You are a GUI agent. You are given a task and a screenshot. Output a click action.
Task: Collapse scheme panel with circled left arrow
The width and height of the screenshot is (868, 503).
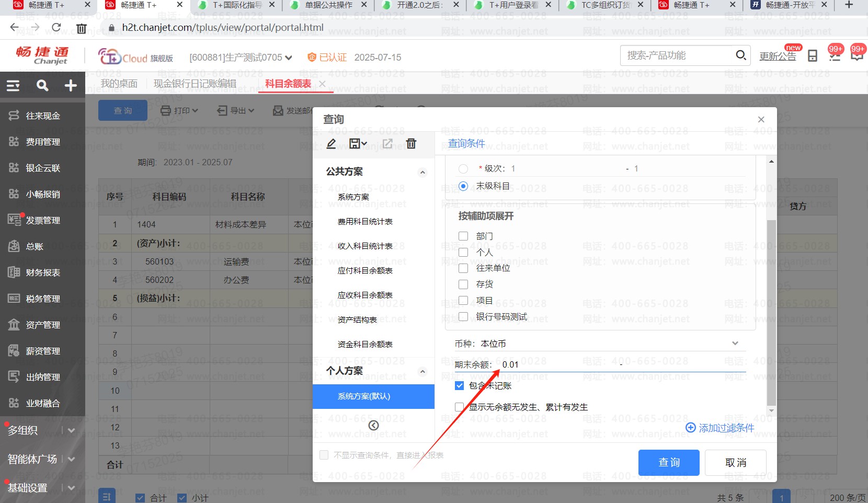[x=373, y=425]
